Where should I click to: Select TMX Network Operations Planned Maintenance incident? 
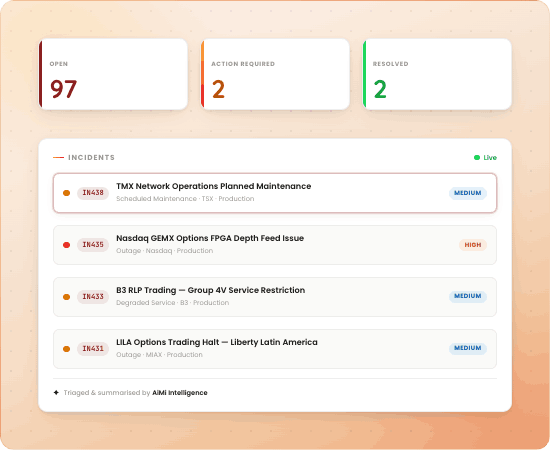[275, 193]
